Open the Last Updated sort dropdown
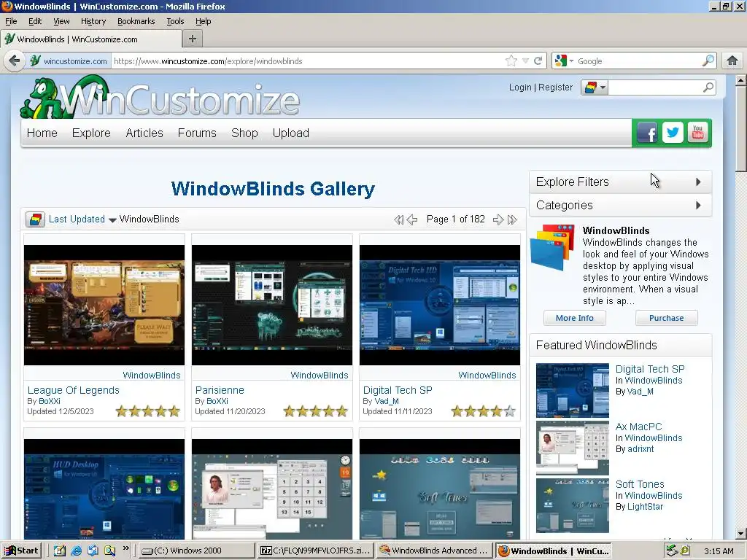This screenshot has width=747, height=560. pyautogui.click(x=82, y=219)
